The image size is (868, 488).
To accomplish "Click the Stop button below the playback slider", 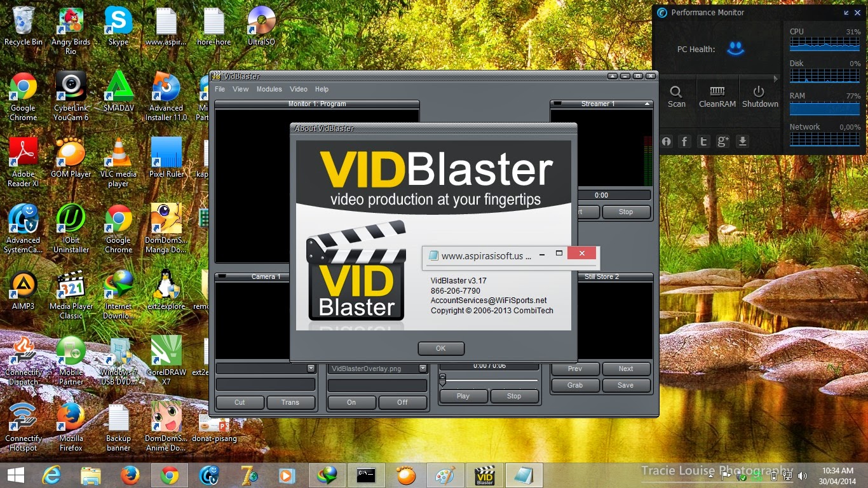I will pos(514,396).
